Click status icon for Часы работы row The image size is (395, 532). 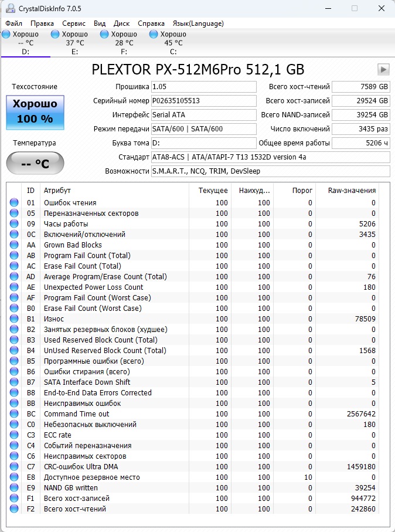pyautogui.click(x=14, y=223)
